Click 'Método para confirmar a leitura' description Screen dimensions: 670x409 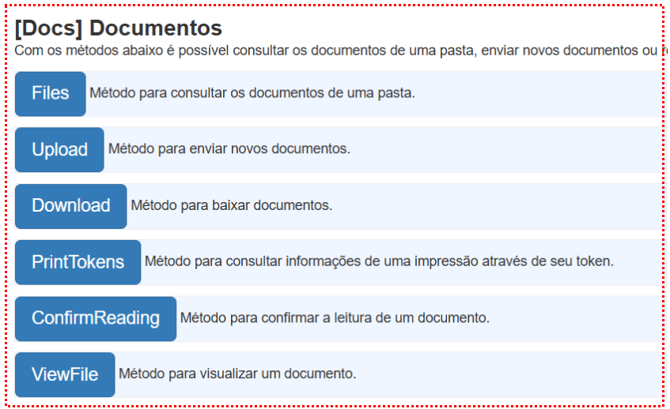click(334, 319)
